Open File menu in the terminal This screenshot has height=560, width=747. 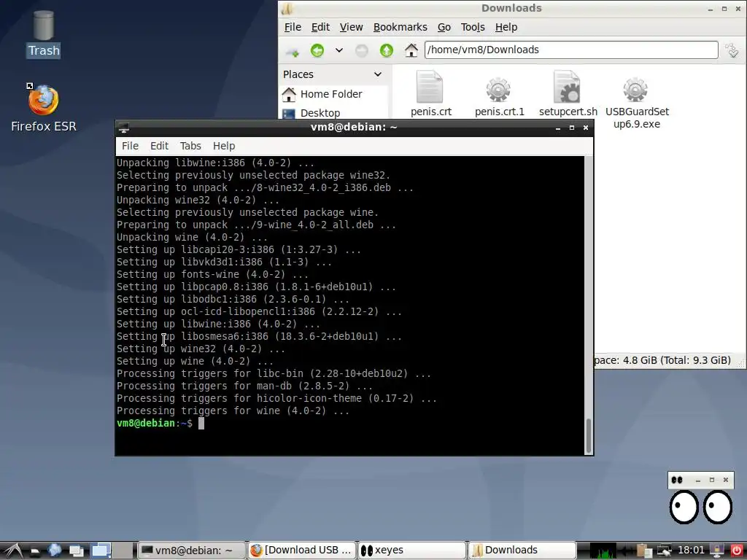(x=130, y=146)
